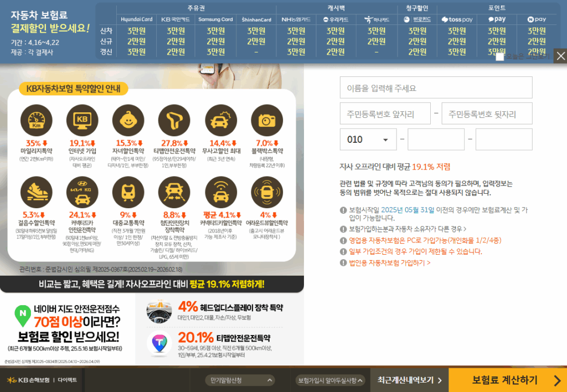Check the 오늘은 그만보기 checkbox
This screenshot has height=392, width=567.
click(499, 57)
